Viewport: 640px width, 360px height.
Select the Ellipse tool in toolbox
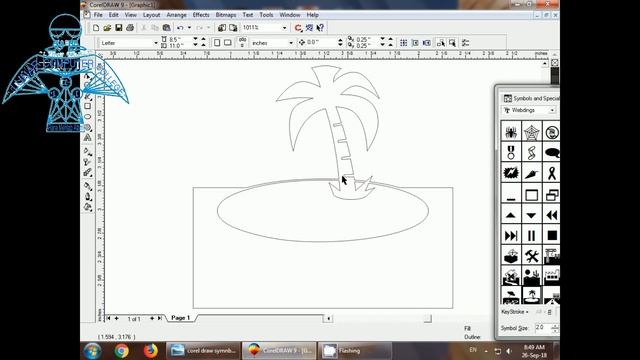click(x=88, y=117)
